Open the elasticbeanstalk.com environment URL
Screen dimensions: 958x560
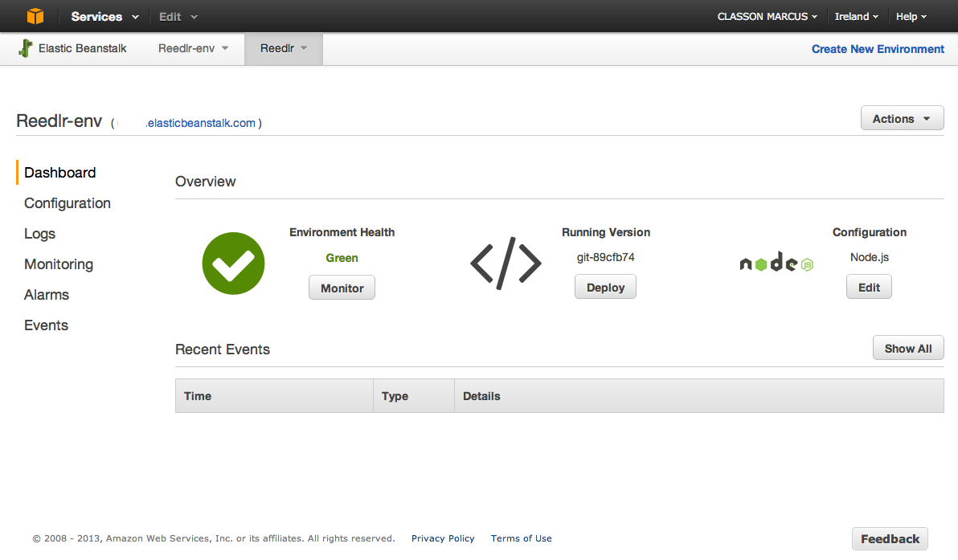pyautogui.click(x=201, y=123)
